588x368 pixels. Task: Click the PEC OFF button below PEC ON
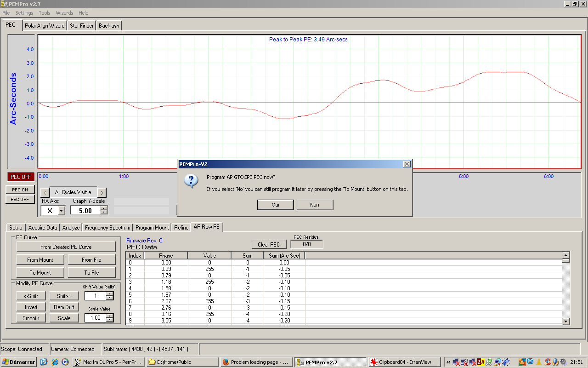[20, 199]
